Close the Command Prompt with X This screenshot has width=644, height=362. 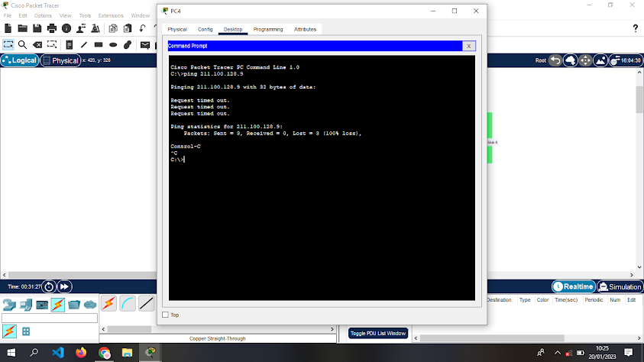[468, 46]
